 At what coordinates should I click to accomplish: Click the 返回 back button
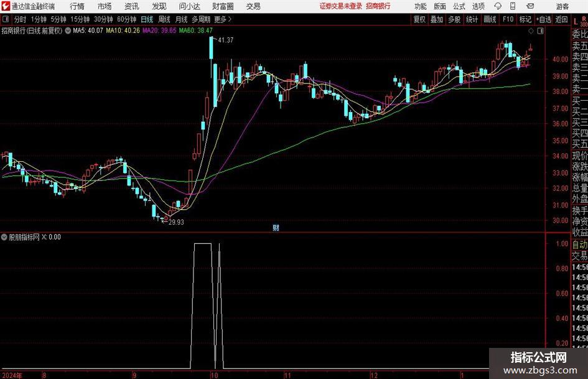tap(561, 19)
